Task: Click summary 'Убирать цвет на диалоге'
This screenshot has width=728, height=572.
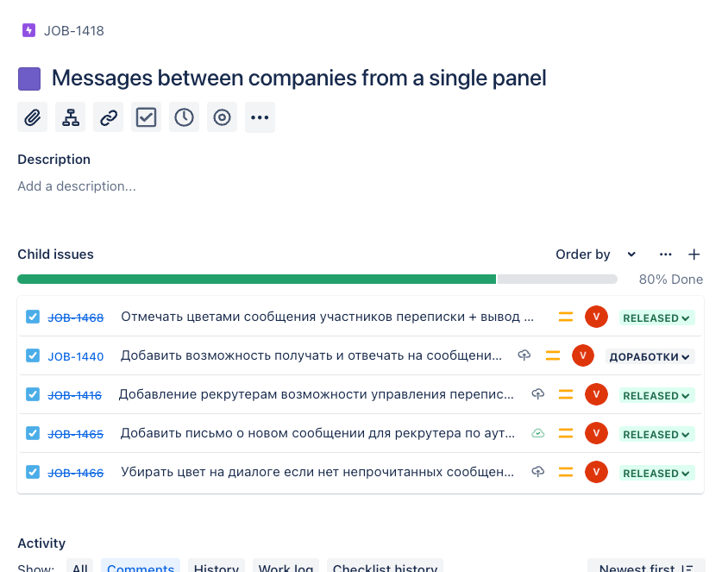Action: (x=317, y=472)
